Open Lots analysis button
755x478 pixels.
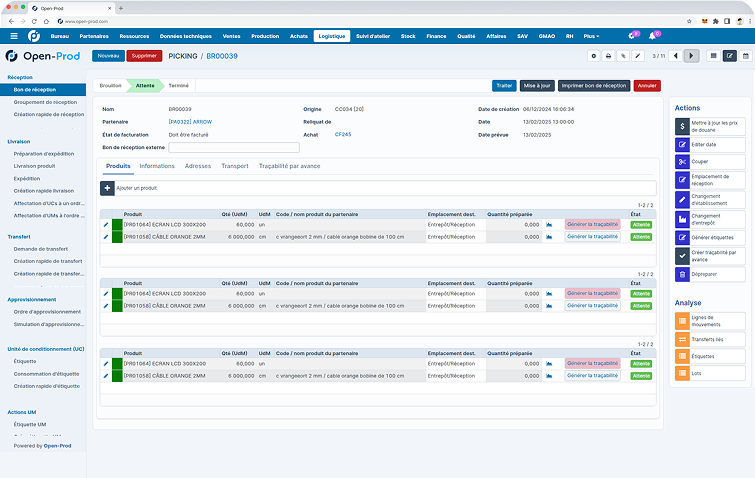click(710, 373)
